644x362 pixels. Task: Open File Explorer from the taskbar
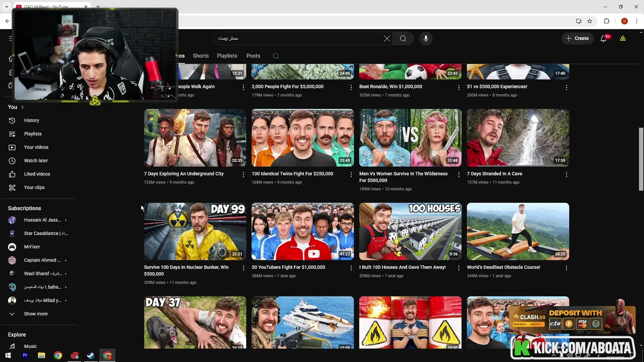[x=41, y=355]
